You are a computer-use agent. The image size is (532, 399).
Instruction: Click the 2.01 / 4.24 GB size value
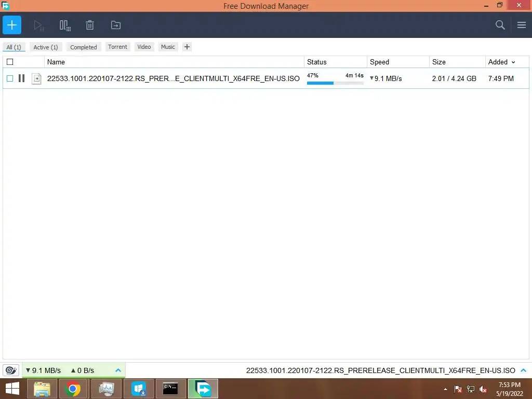tap(454, 79)
